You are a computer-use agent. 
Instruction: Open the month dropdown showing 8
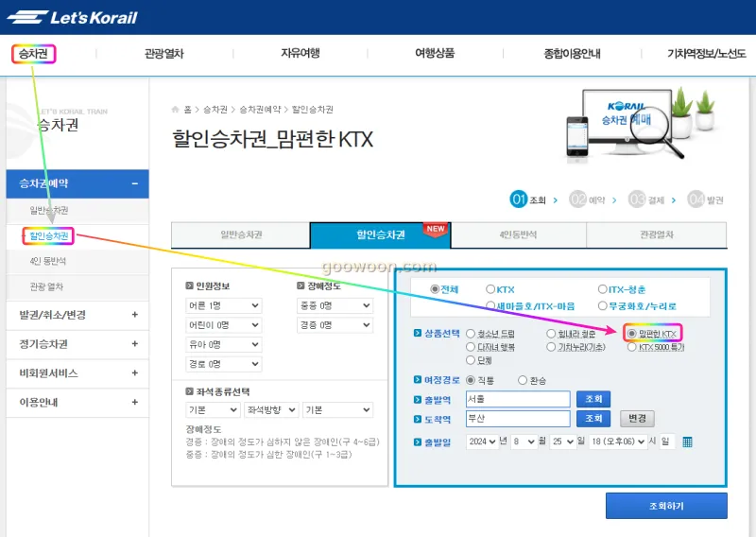pyautogui.click(x=524, y=442)
